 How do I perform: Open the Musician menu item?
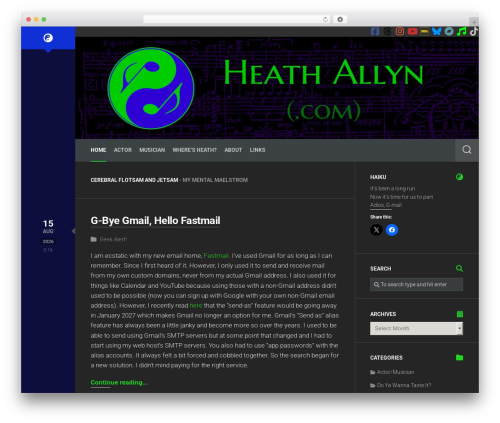[152, 150]
